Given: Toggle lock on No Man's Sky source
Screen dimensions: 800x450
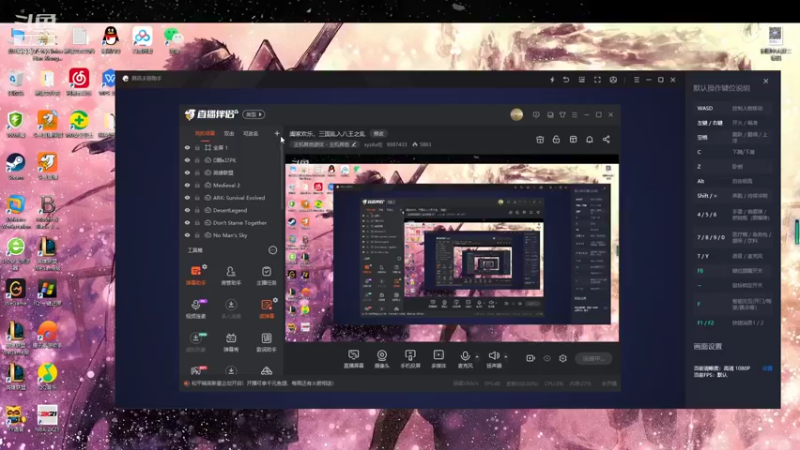Looking at the screenshot, I should click(197, 235).
